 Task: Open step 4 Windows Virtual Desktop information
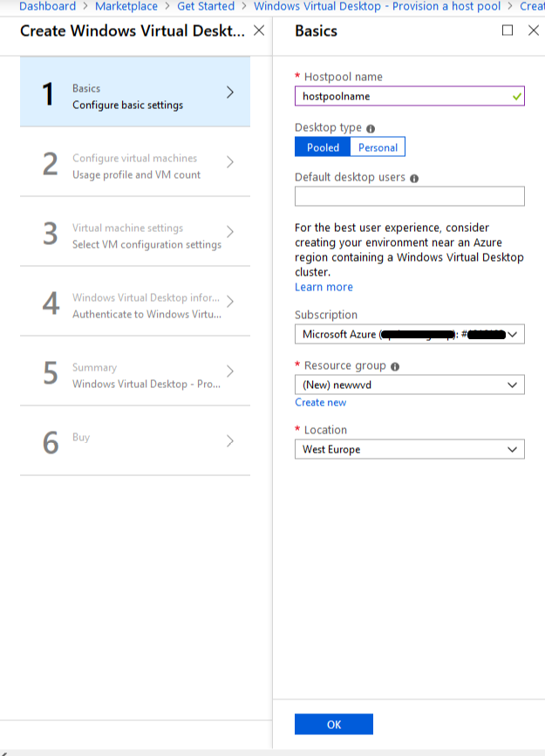pyautogui.click(x=135, y=302)
